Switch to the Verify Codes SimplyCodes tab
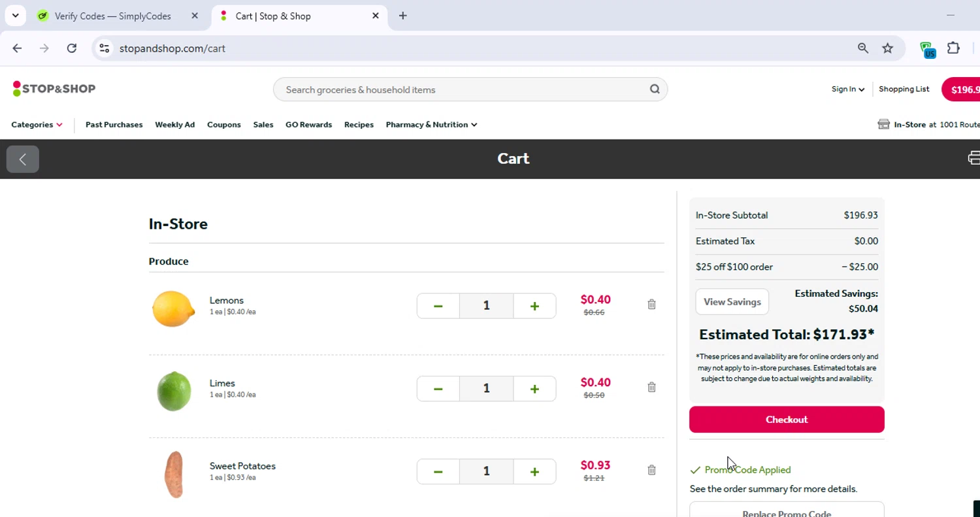 tap(112, 16)
